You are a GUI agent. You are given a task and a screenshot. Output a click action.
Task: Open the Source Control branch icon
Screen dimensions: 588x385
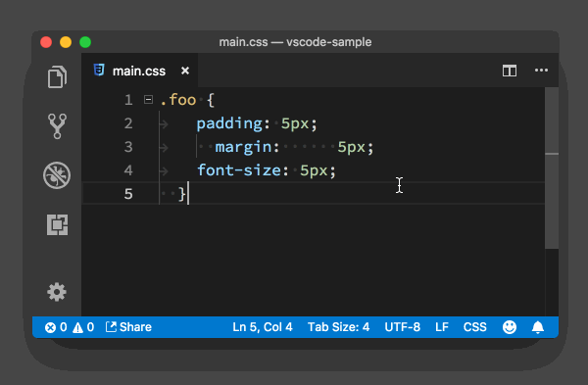point(57,126)
